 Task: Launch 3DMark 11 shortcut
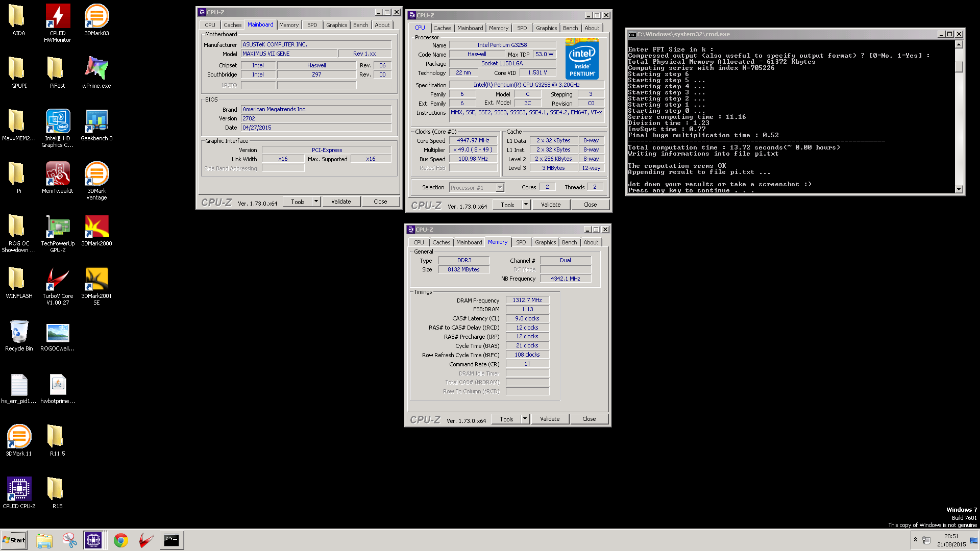pos(19,441)
